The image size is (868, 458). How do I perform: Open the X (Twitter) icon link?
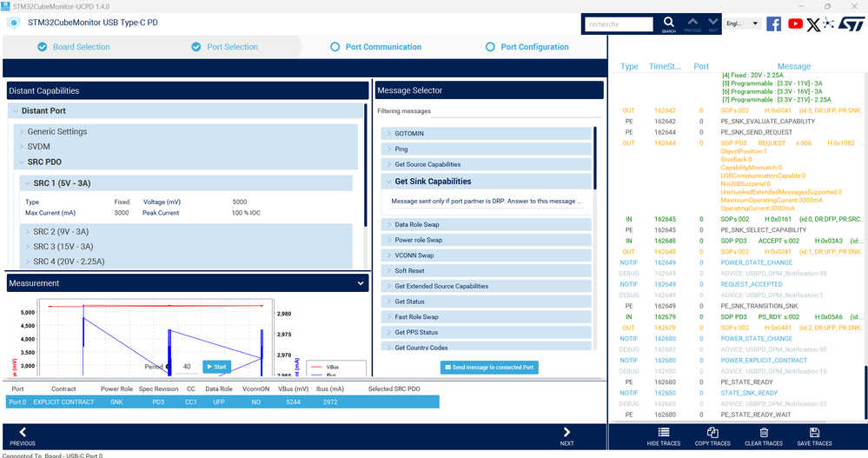[813, 24]
